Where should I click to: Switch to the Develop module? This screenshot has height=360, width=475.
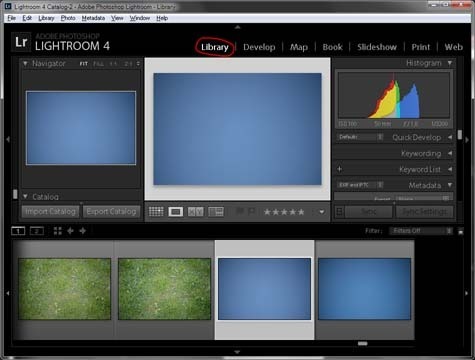(x=259, y=47)
